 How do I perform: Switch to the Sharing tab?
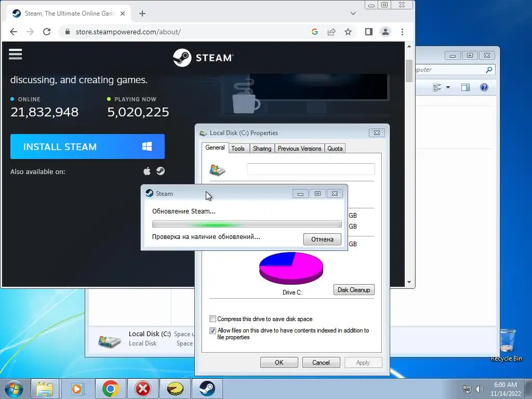tap(262, 149)
